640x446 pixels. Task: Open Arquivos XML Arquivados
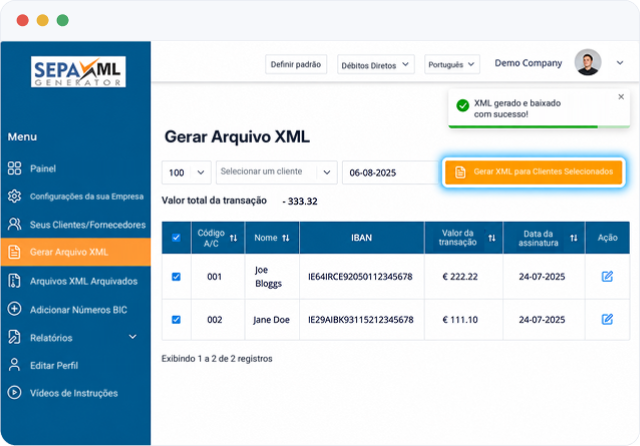pyautogui.click(x=76, y=281)
